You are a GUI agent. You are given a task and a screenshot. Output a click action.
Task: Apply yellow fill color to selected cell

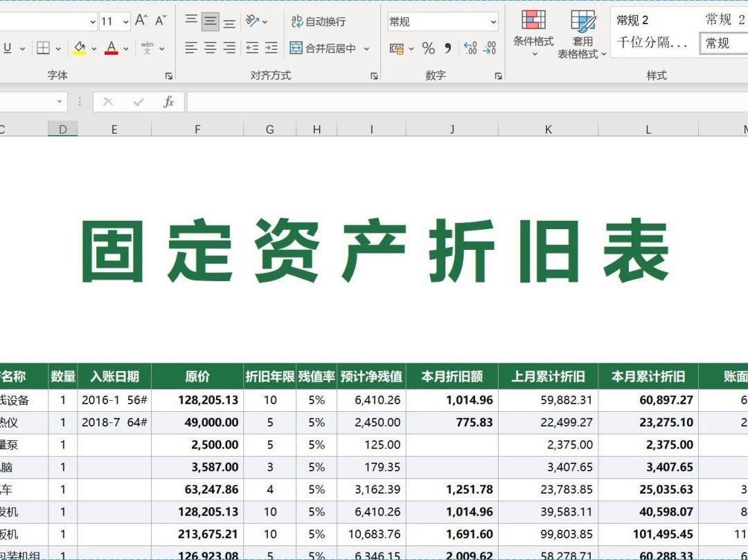[78, 48]
